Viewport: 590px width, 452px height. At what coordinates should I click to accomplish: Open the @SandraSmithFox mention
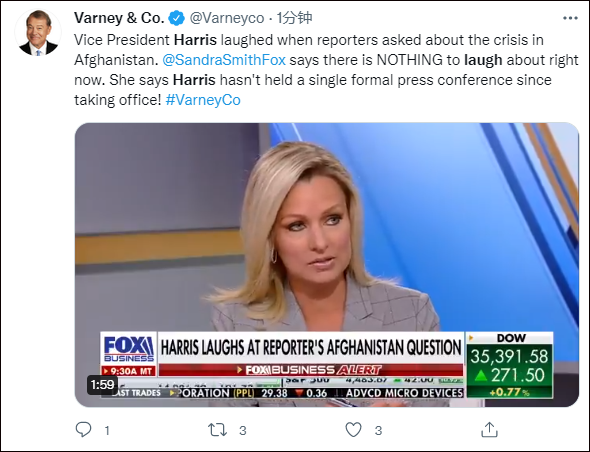tap(224, 60)
